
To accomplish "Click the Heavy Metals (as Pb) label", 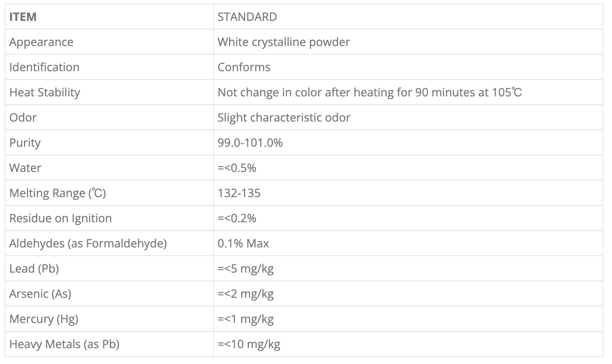I will pyautogui.click(x=64, y=344).
